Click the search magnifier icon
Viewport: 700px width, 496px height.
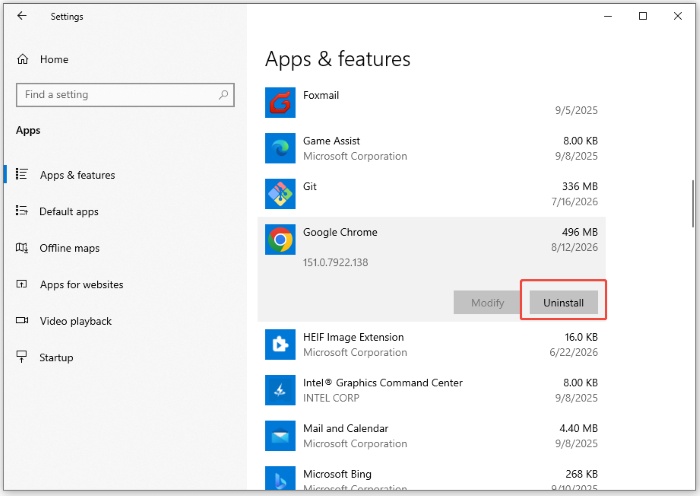pos(224,95)
